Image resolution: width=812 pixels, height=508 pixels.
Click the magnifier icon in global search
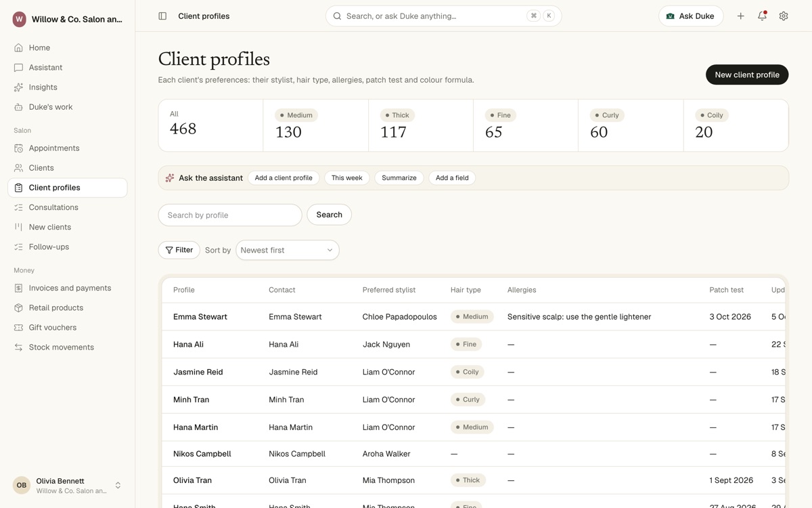pyautogui.click(x=337, y=16)
